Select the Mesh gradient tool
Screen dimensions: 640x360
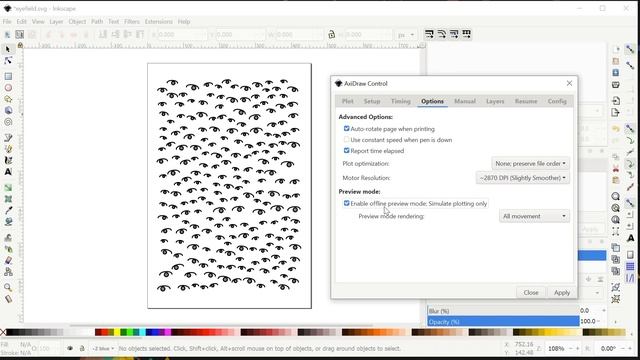(x=8, y=199)
